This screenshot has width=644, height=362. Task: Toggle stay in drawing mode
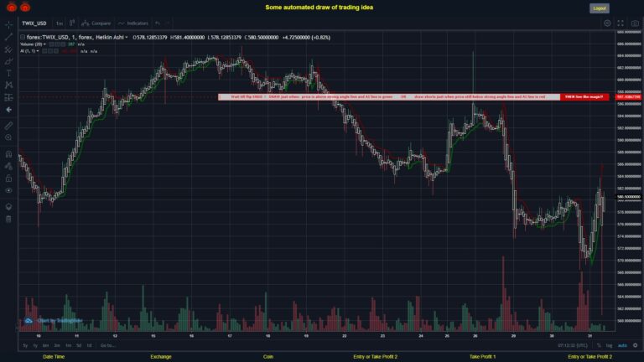coord(8,166)
